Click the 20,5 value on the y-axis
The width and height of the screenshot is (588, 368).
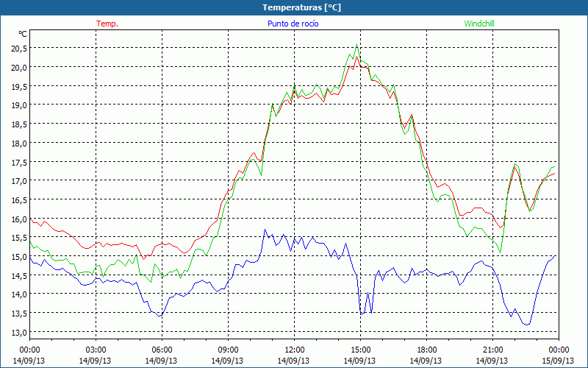coord(19,49)
